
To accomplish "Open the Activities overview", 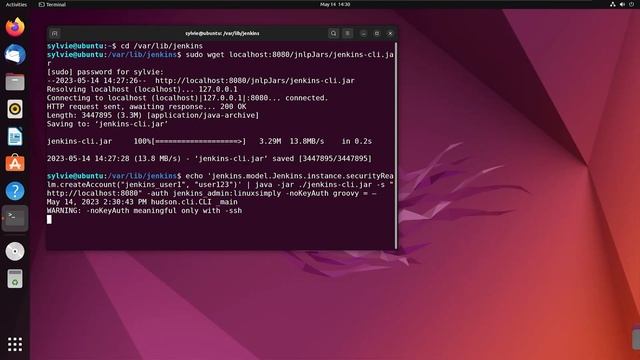I will coord(16,4).
